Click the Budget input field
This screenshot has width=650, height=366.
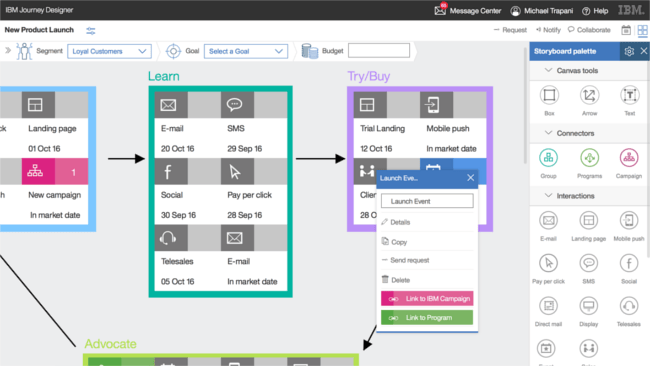tap(379, 51)
